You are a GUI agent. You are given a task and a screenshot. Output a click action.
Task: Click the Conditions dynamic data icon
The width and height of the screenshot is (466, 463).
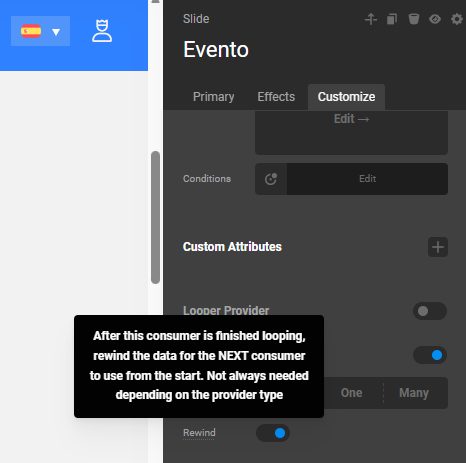[x=271, y=179]
